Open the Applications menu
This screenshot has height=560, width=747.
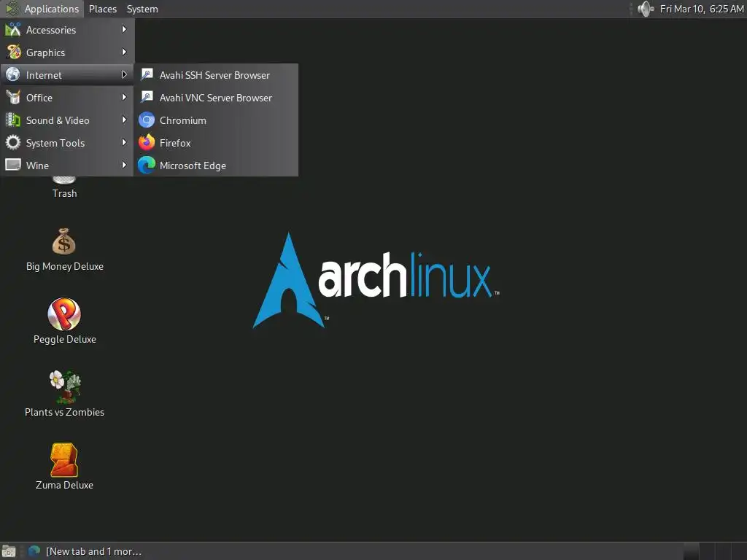point(42,9)
